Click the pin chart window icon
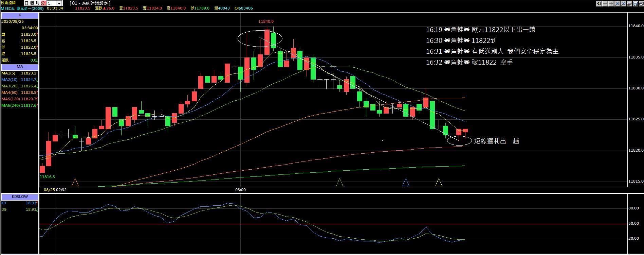644x255 pixels. click(x=599, y=4)
